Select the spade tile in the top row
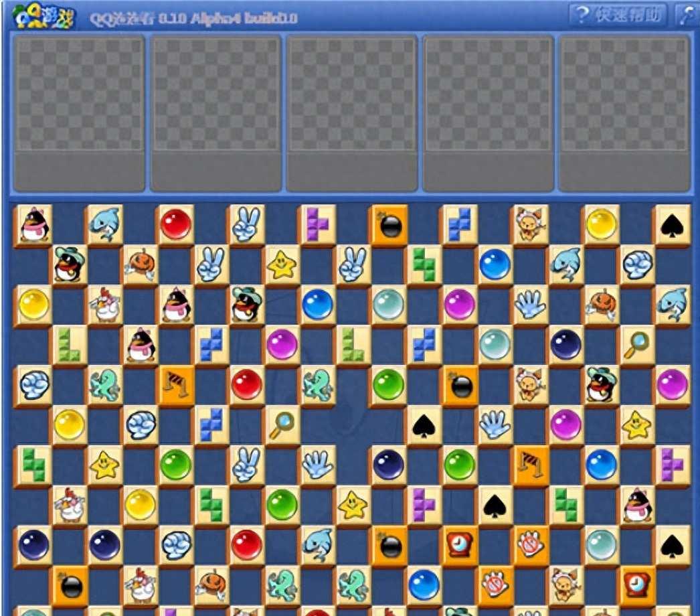This screenshot has width=700, height=616. point(673,224)
